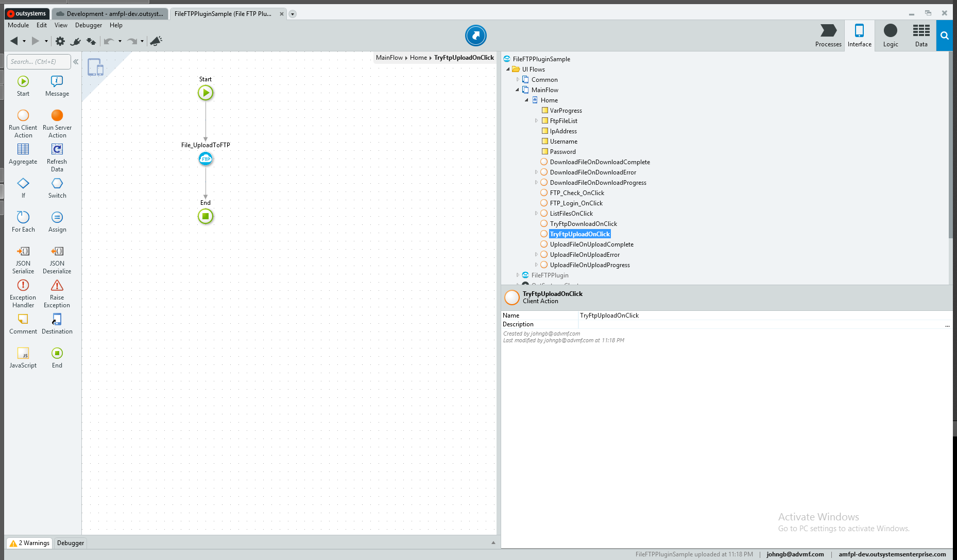Image resolution: width=957 pixels, height=560 pixels.
Task: Open module settings gear icon
Action: [60, 41]
